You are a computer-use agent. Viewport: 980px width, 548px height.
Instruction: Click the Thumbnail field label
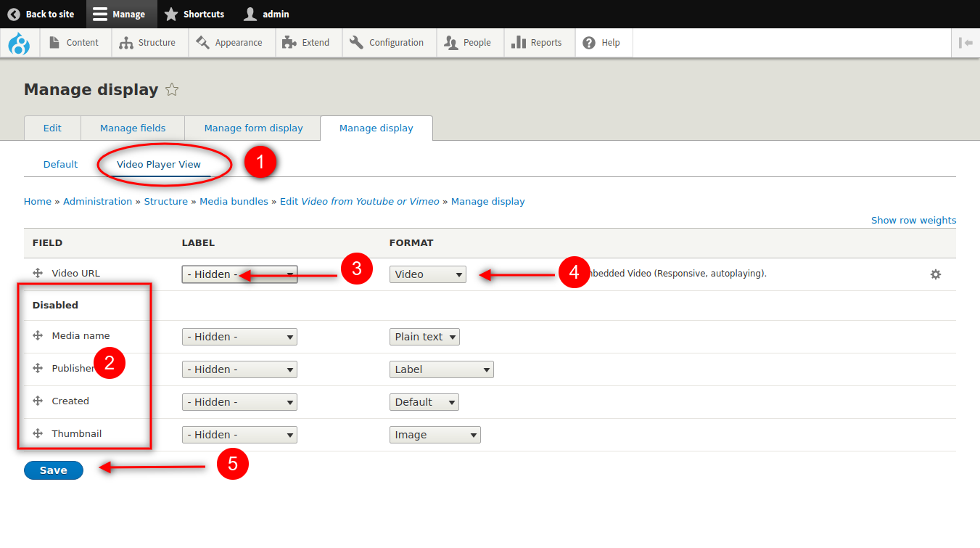(77, 433)
